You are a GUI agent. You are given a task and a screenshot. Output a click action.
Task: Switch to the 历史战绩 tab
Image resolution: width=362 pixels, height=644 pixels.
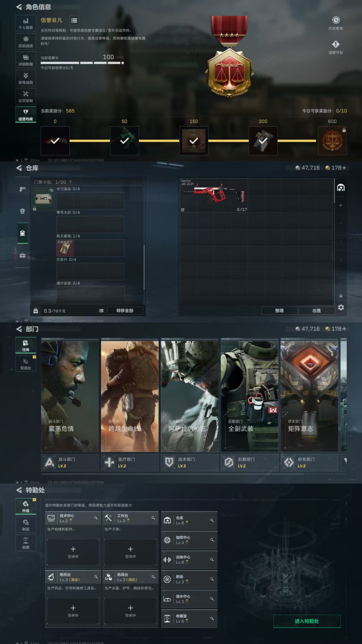point(26,42)
